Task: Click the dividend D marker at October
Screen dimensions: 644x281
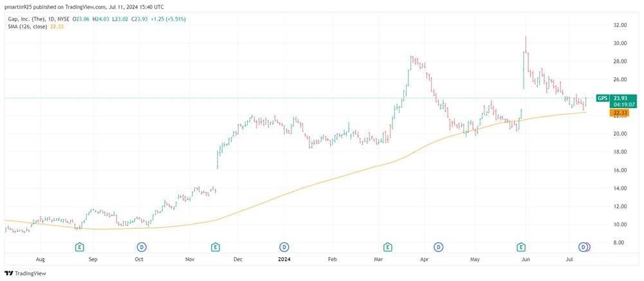Action: [x=142, y=246]
